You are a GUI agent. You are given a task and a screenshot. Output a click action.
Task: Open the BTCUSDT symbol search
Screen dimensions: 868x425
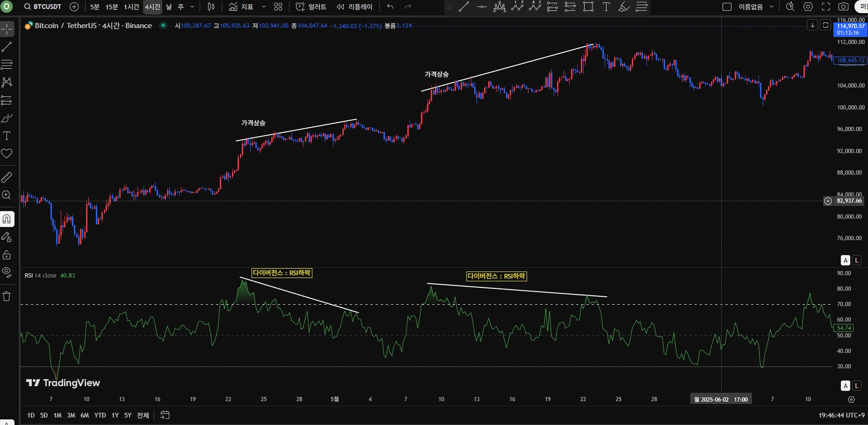(x=43, y=7)
